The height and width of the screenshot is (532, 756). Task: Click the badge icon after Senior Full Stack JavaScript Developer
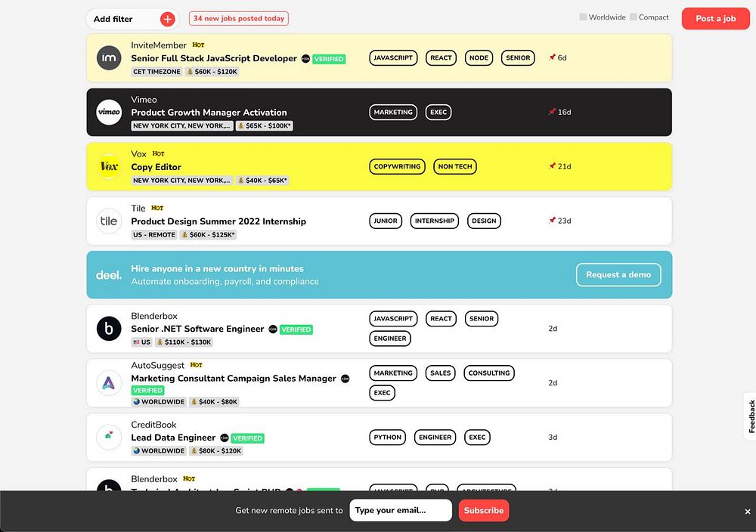tap(305, 59)
